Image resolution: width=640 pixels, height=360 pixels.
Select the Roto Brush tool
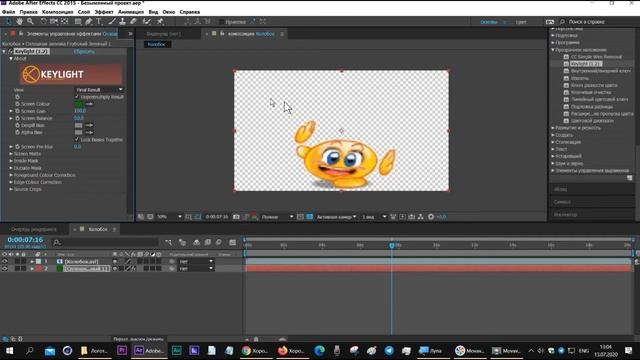(x=147, y=21)
